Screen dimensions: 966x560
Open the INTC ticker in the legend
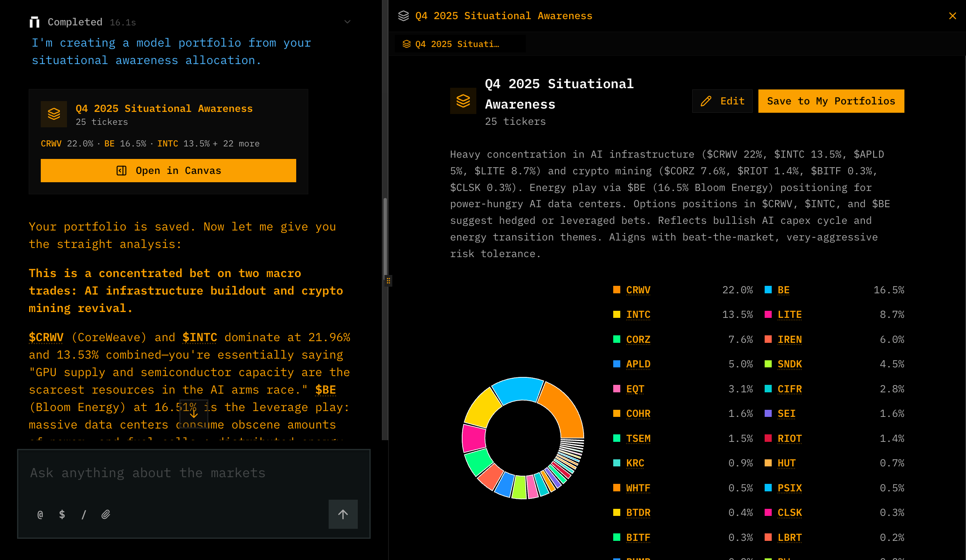pos(638,315)
